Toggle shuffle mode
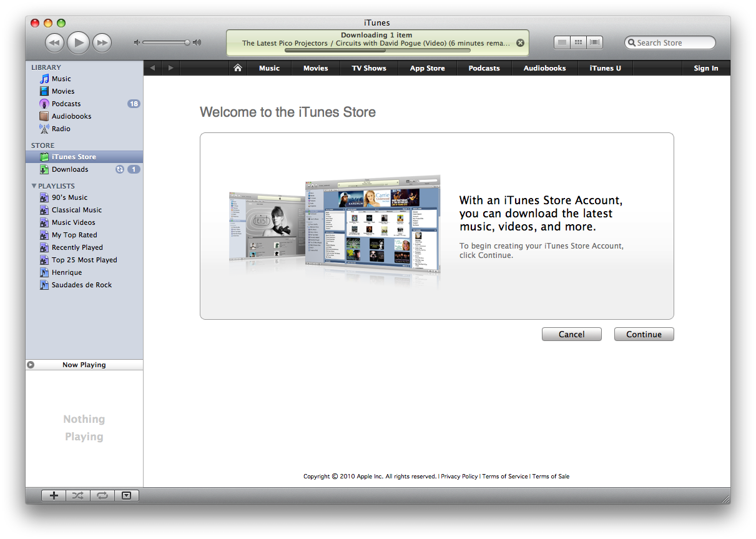Screen dimensions: 756x539 coord(77,495)
